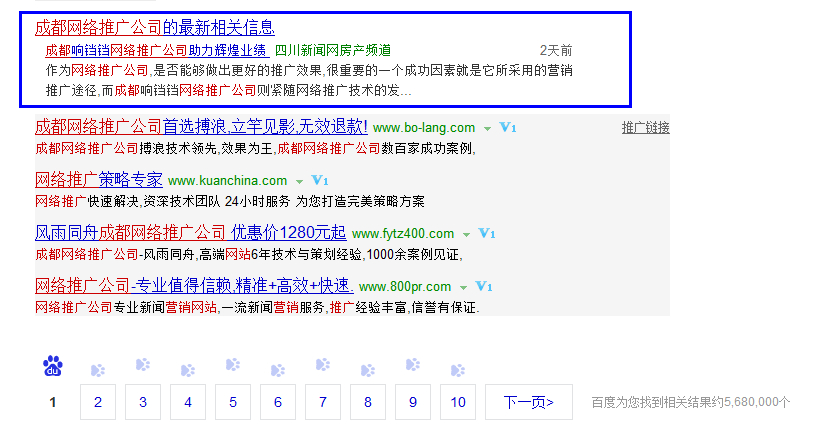
Task: Click the www.bo-lang.com URL
Action: [424, 128]
